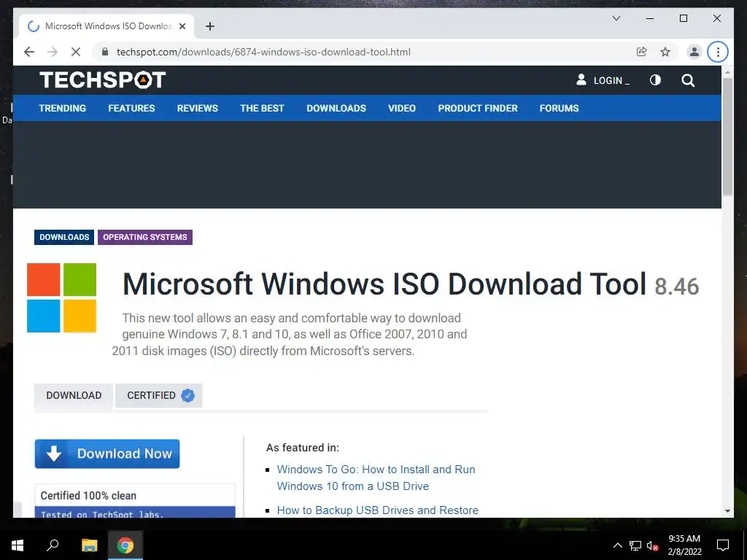The image size is (747, 560).
Task: Open the TRENDING menu
Action: click(63, 108)
